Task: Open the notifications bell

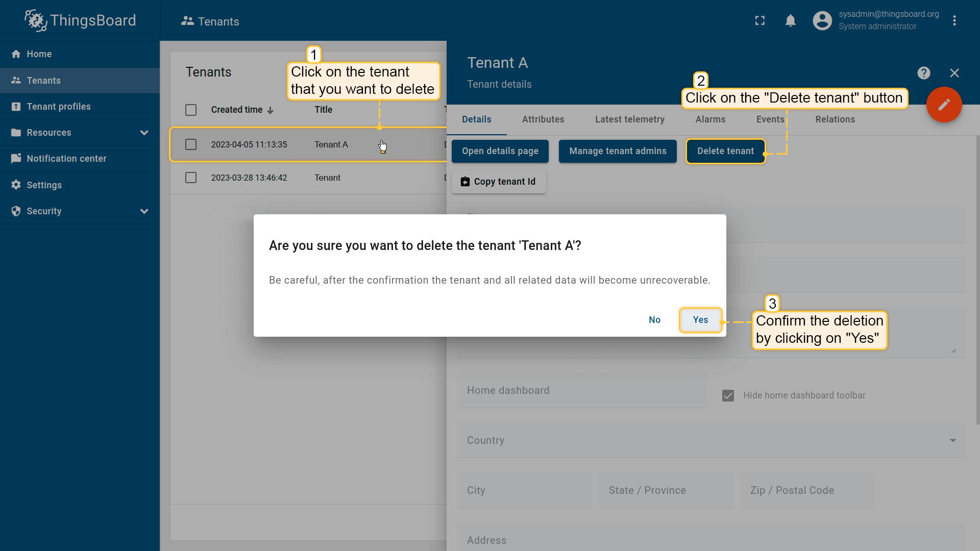Action: click(790, 20)
